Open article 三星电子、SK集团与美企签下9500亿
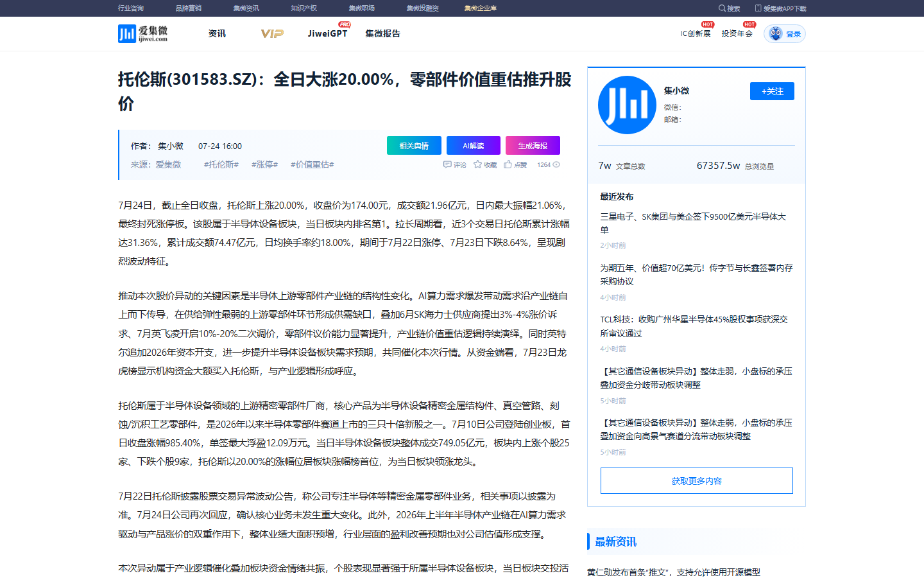The width and height of the screenshot is (924, 578). [693, 223]
